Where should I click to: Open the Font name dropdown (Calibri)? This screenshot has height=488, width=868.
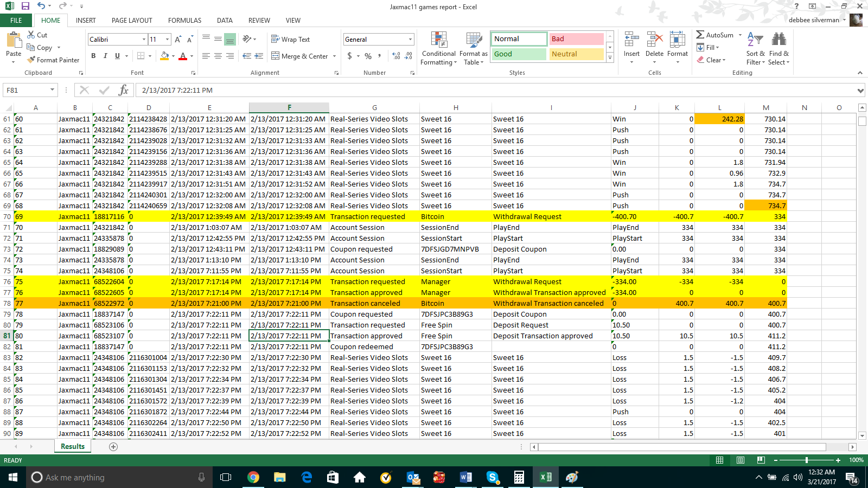coord(144,39)
